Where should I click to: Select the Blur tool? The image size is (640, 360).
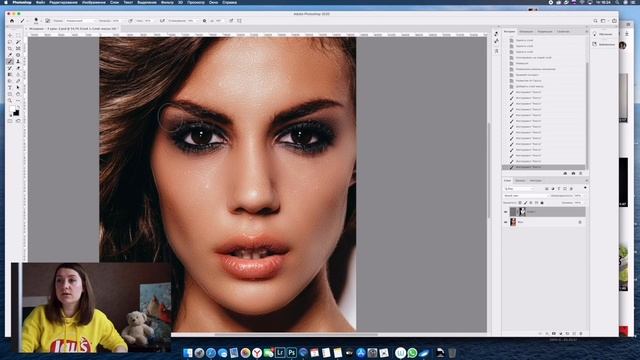(x=18, y=75)
